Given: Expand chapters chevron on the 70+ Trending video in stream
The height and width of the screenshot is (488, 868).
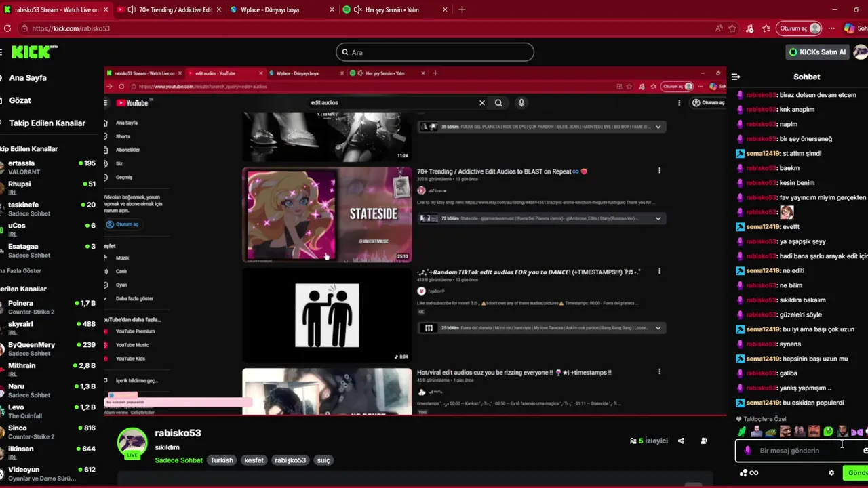Looking at the screenshot, I should (x=658, y=218).
